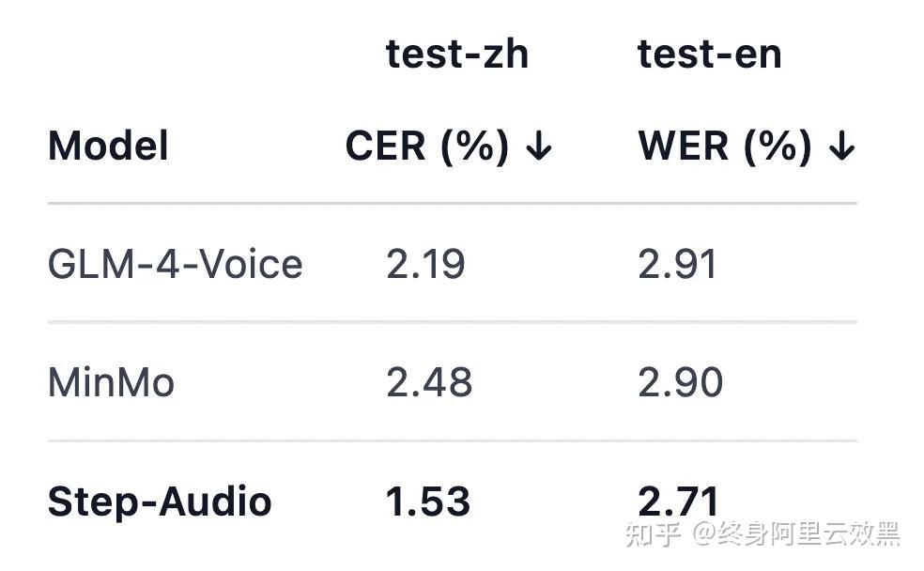Screen dimensions: 924x571
Task: Click MinMo WER value 2.90
Action: tap(681, 383)
